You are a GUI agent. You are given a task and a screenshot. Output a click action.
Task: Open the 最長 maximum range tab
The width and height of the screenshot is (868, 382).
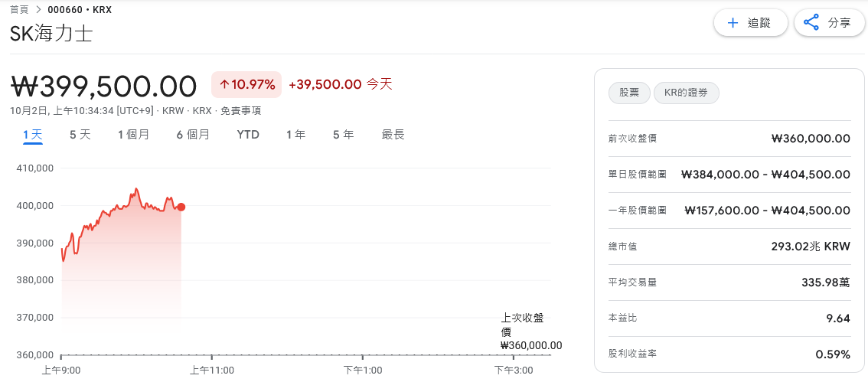click(x=393, y=135)
